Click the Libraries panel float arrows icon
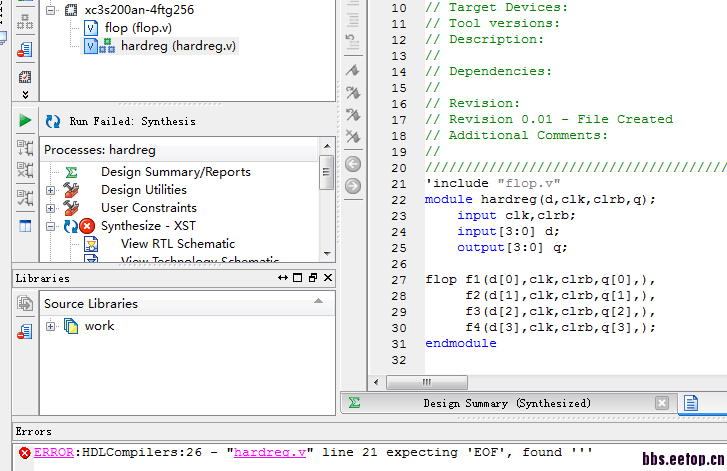727x471 pixels. [283, 278]
